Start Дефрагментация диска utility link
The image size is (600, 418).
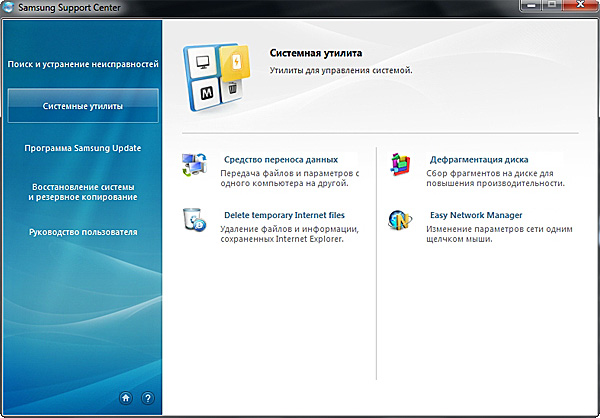tap(479, 159)
